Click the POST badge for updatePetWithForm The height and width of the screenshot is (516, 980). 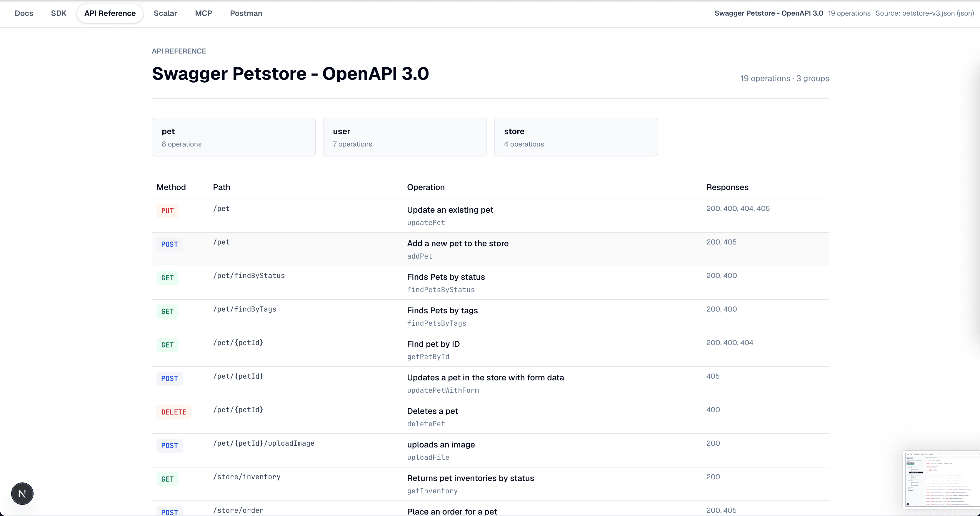(169, 378)
